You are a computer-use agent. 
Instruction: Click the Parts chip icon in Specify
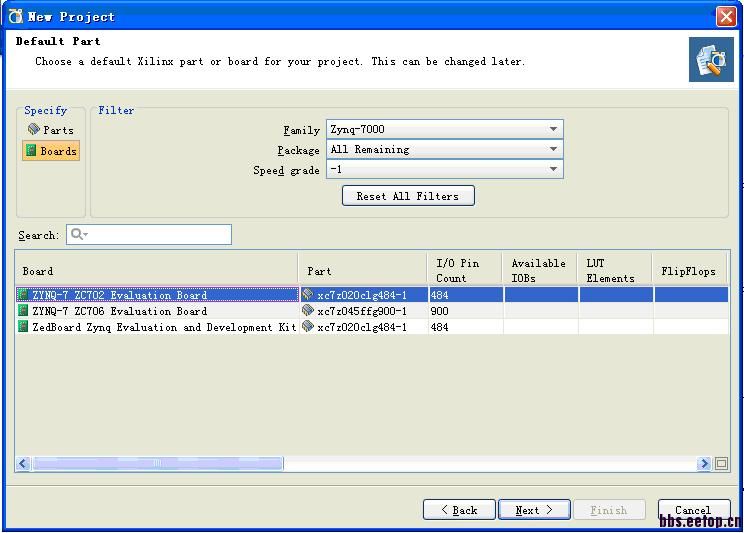coord(34,129)
